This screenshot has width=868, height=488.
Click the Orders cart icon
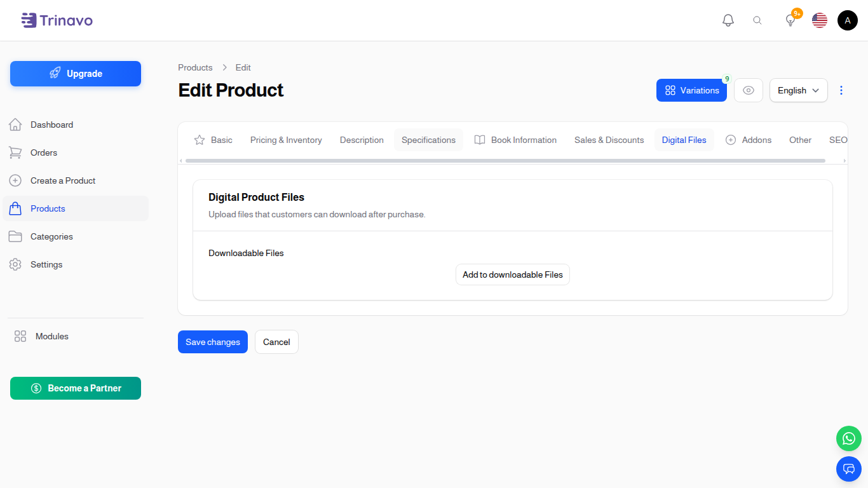click(15, 152)
